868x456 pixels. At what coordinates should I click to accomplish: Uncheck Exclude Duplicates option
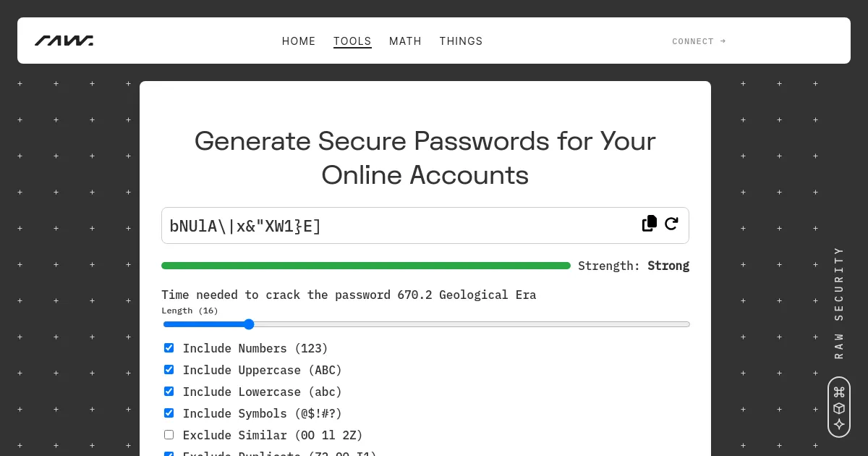point(169,455)
